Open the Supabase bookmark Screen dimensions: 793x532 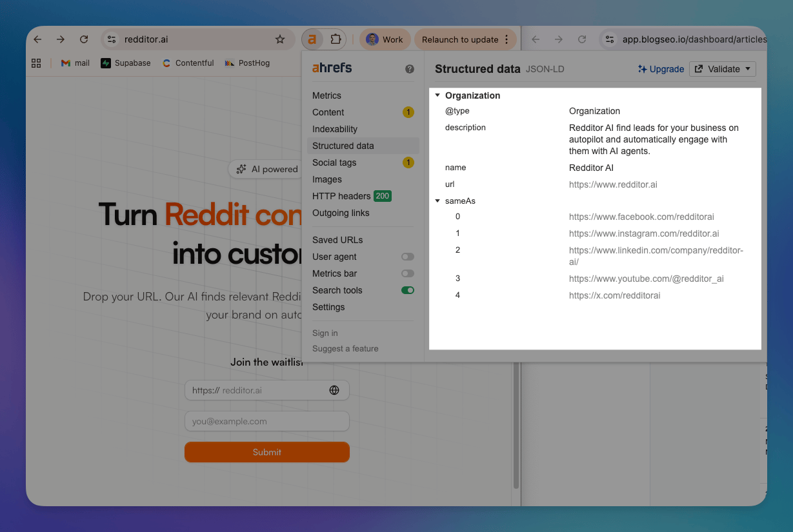(x=126, y=63)
